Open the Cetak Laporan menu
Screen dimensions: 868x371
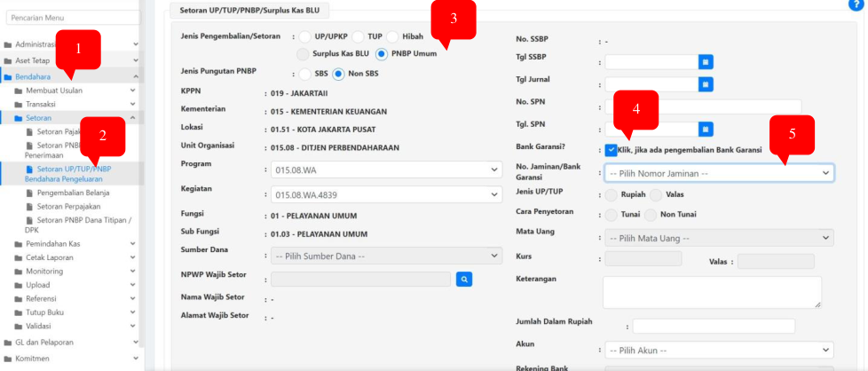click(50, 257)
